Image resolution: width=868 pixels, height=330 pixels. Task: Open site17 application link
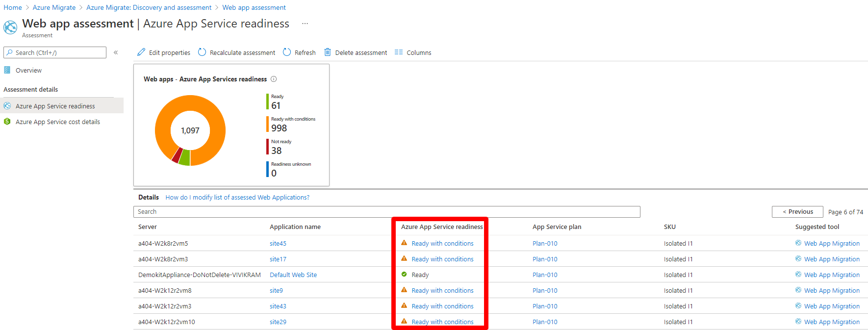[278, 259]
